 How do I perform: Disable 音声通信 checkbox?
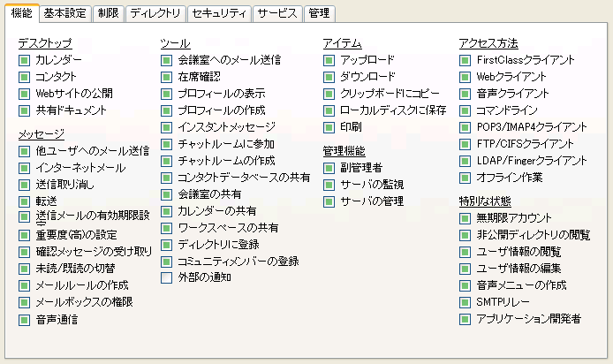[x=24, y=319]
